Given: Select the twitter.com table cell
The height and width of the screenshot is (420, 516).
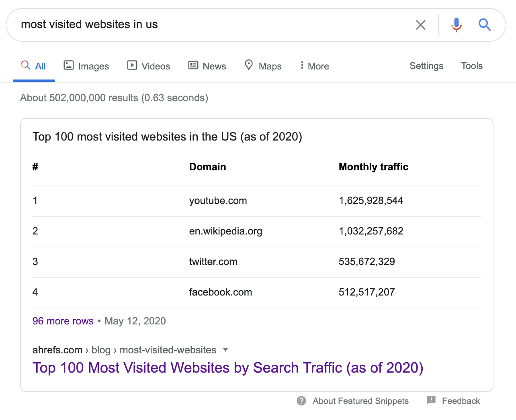Looking at the screenshot, I should point(213,261).
